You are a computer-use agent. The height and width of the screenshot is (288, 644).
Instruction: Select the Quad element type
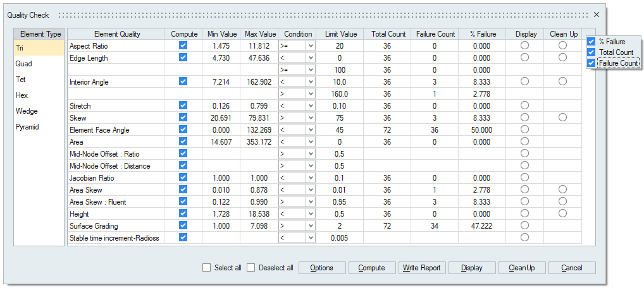pyautogui.click(x=24, y=64)
